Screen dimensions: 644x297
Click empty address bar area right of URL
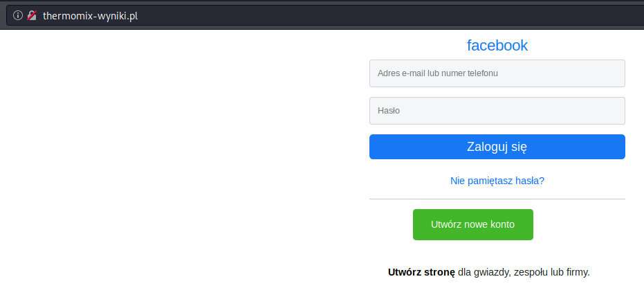[387, 16]
